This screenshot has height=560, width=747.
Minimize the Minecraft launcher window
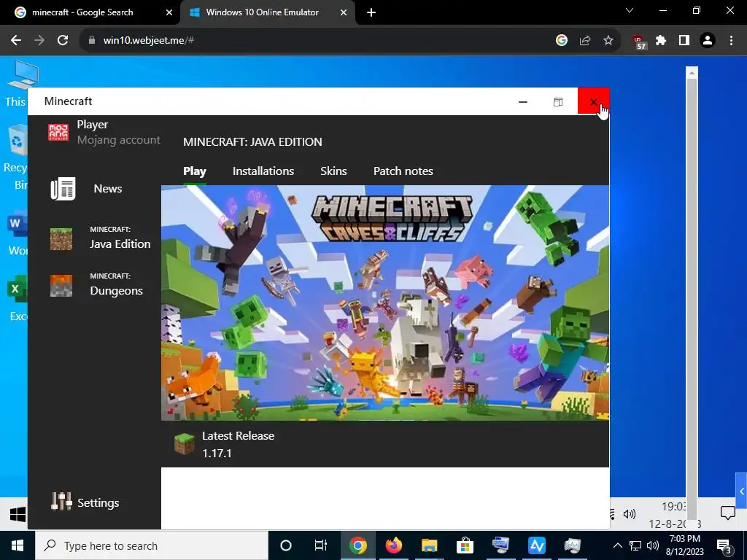pyautogui.click(x=522, y=101)
